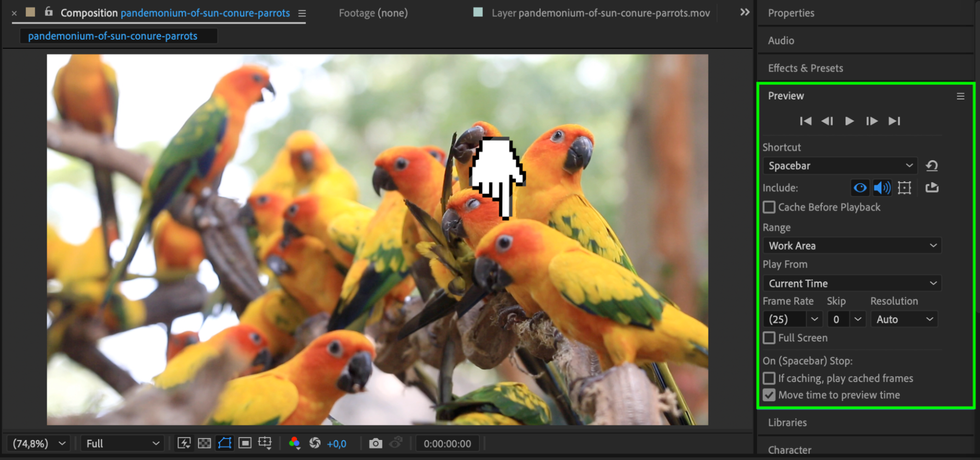Step to the previous frame
The width and height of the screenshot is (980, 460).
827,121
